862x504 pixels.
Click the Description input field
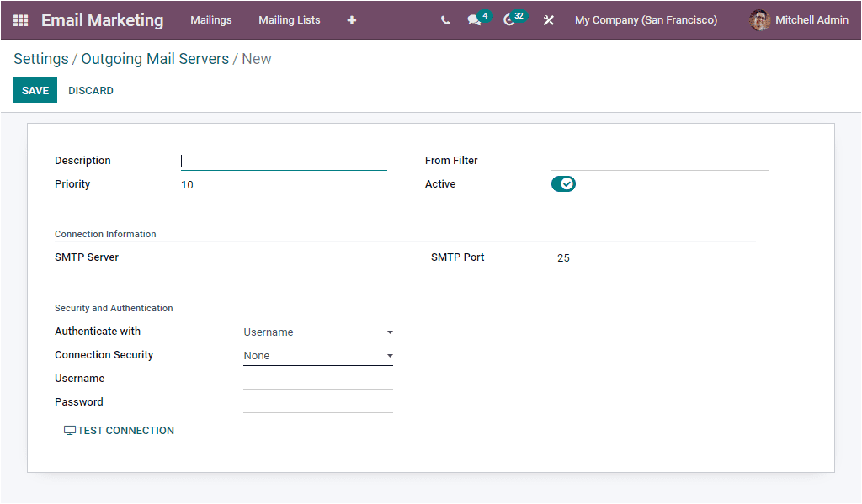284,160
